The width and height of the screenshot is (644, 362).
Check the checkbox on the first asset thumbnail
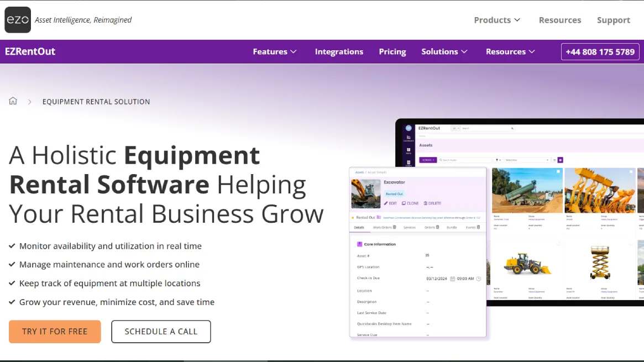(x=558, y=171)
